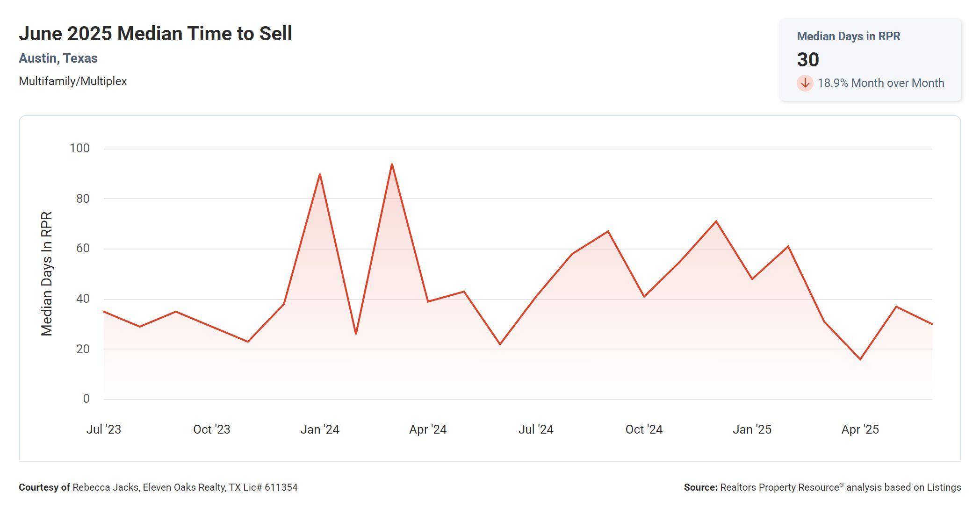The height and width of the screenshot is (514, 980).
Task: Click the "June 2025 Median Time to Sell" heading
Action: coord(155,34)
